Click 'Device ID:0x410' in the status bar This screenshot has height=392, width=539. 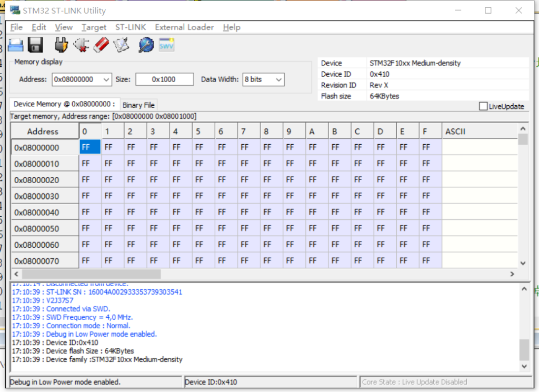click(211, 382)
